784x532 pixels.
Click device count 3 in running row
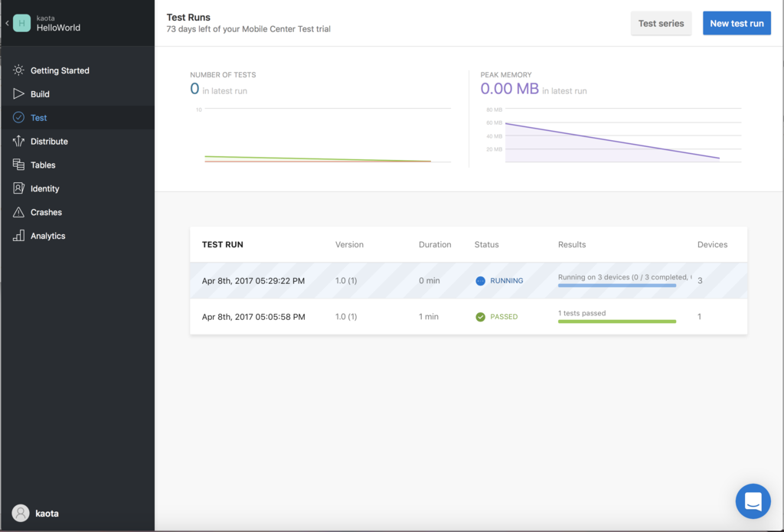click(x=700, y=281)
